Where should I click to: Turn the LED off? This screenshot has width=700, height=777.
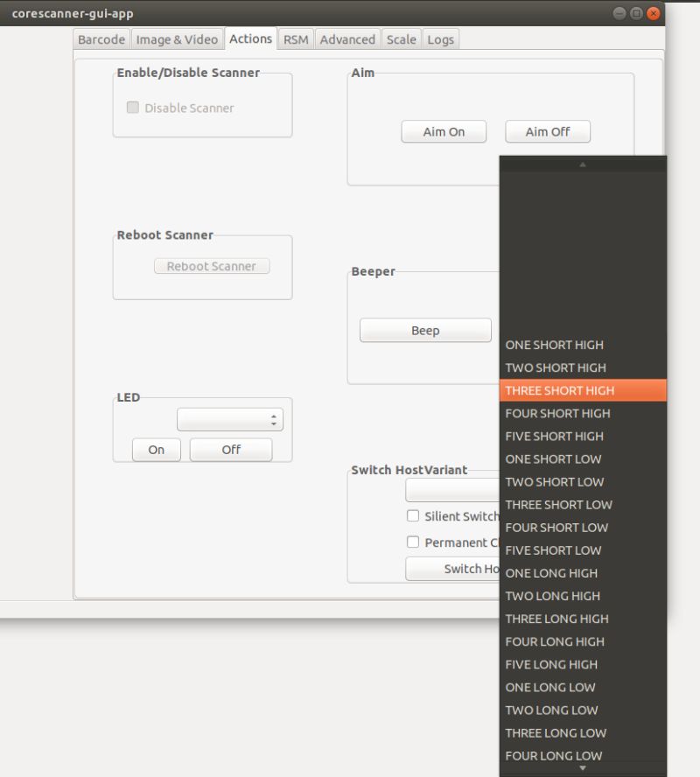tap(230, 450)
